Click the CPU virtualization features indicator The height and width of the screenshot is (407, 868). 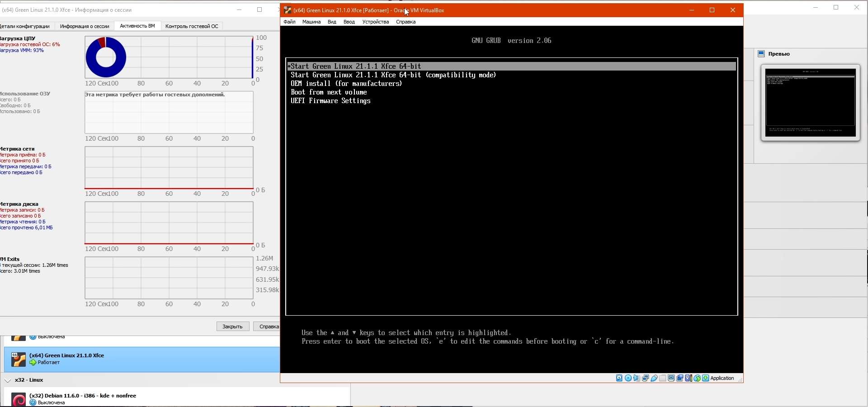pos(689,378)
